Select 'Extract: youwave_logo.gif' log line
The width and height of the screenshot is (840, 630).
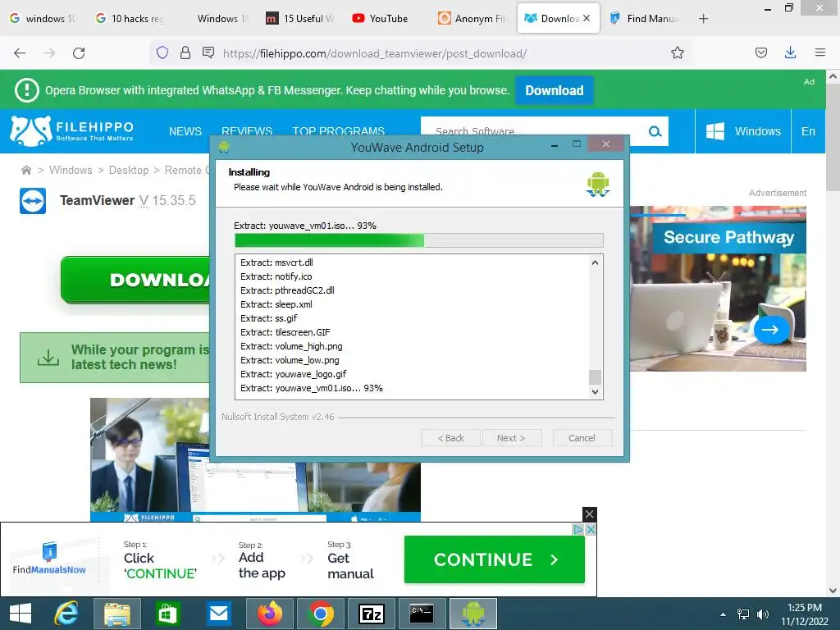[293, 374]
